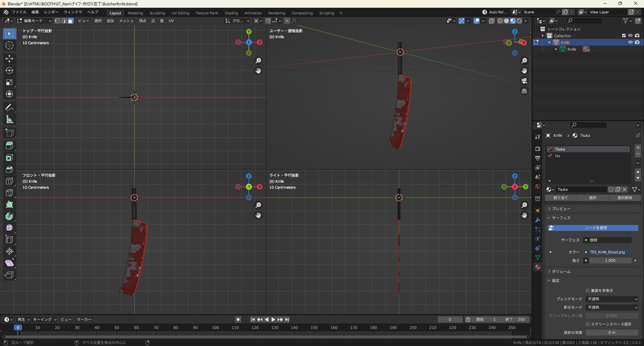This screenshot has height=346, width=644.
Task: Click ノードを使用 button
Action: pos(593,228)
